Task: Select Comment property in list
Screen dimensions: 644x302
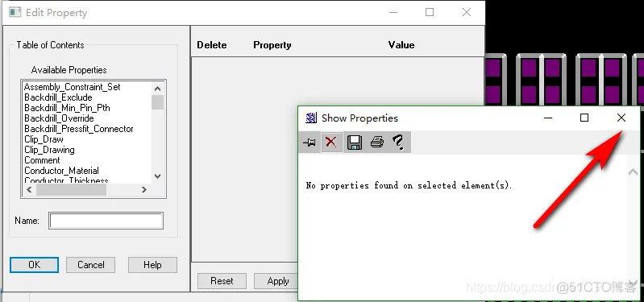Action: (x=42, y=160)
